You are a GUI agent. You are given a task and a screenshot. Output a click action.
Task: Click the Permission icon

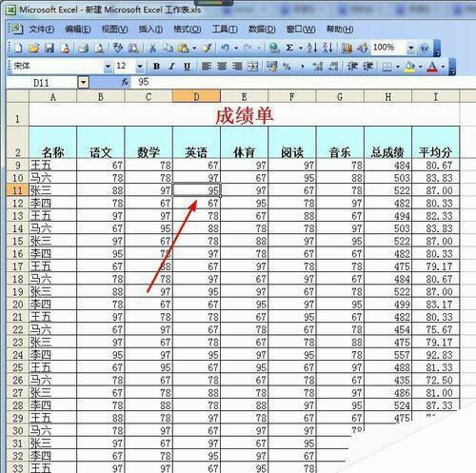pos(65,48)
